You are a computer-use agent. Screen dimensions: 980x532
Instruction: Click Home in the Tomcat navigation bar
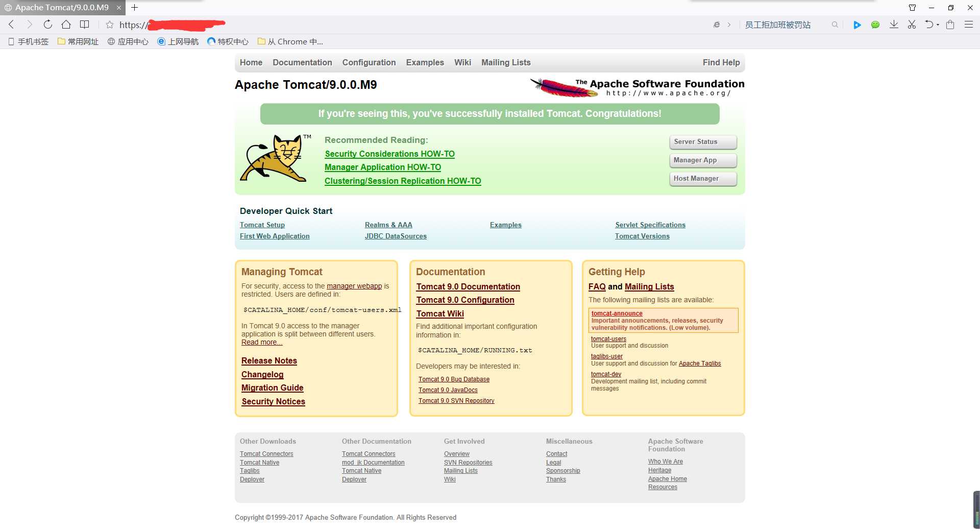pyautogui.click(x=251, y=62)
